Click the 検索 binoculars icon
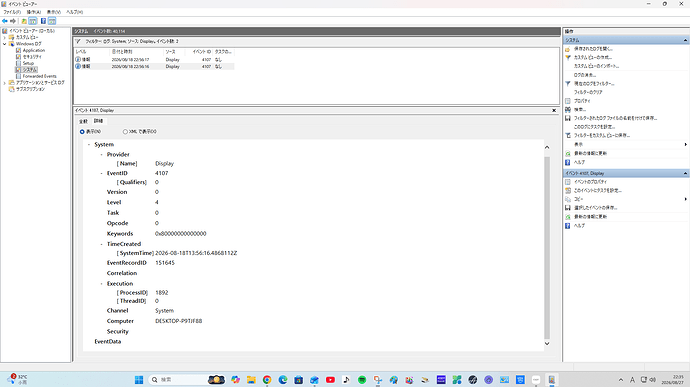 (568, 110)
